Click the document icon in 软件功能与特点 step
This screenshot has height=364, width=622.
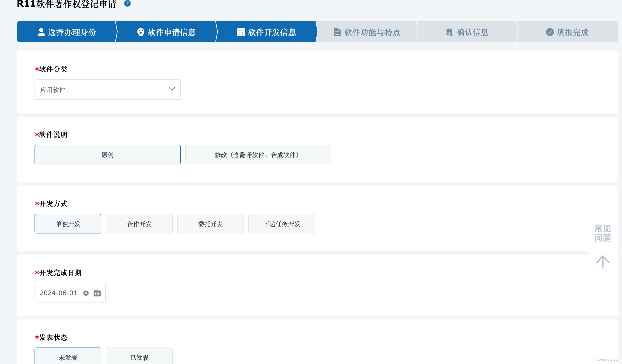coord(337,32)
